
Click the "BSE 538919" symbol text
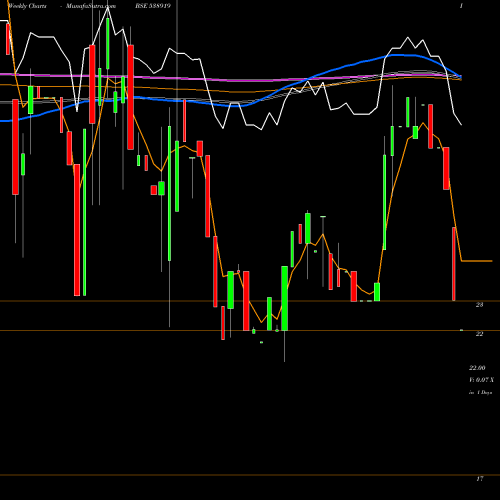point(153,6)
